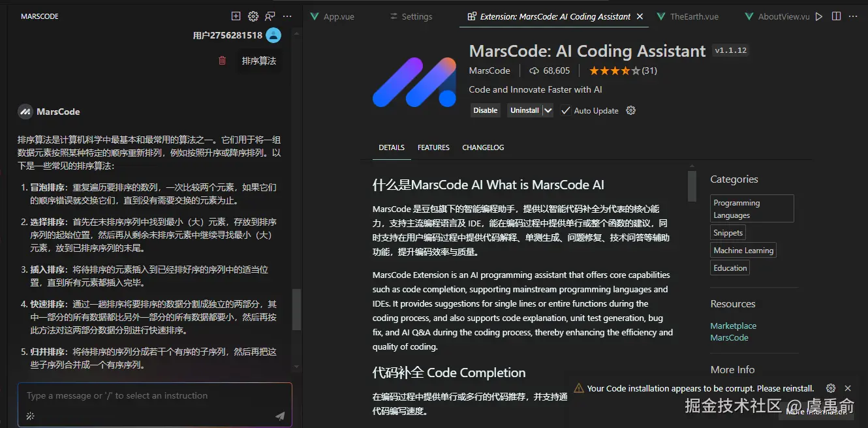
Task: Click the MarsCode feedback icon
Action: pyautogui.click(x=270, y=16)
